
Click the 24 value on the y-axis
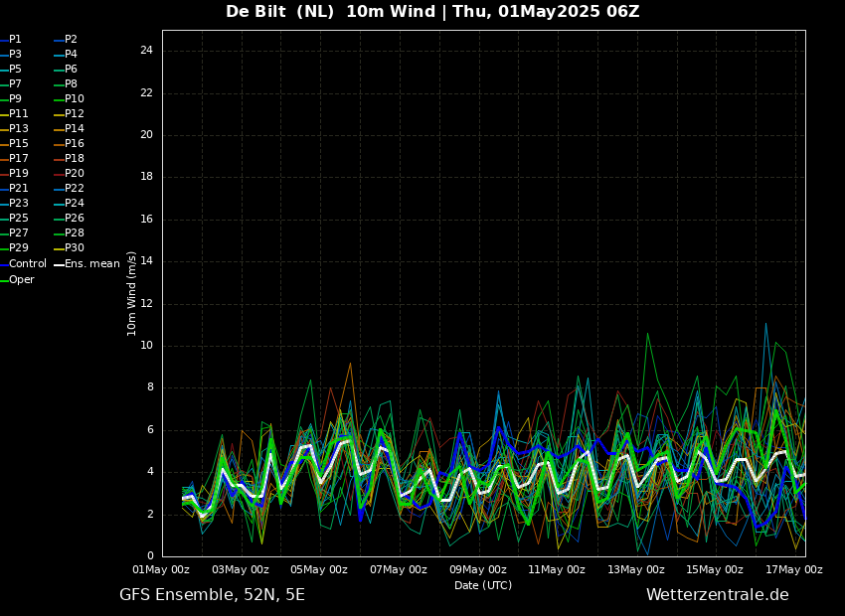click(146, 51)
